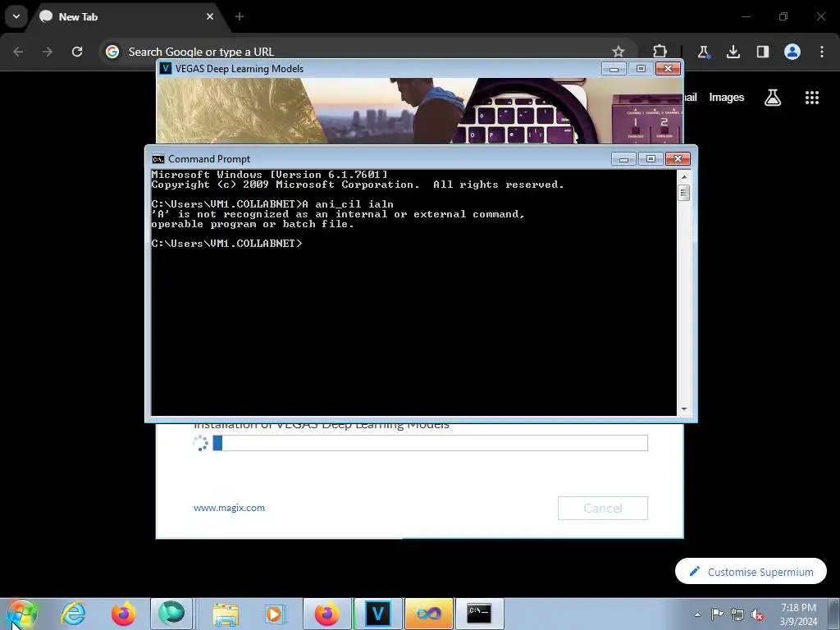The image size is (840, 630).
Task: Open the Google apps grid
Action: point(811,97)
